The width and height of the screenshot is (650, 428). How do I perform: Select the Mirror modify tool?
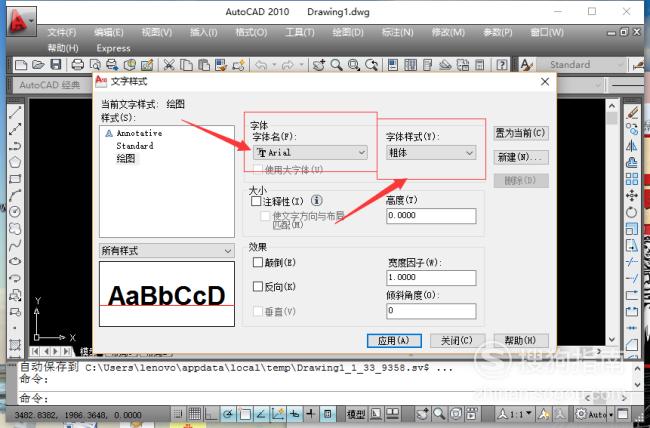632,146
